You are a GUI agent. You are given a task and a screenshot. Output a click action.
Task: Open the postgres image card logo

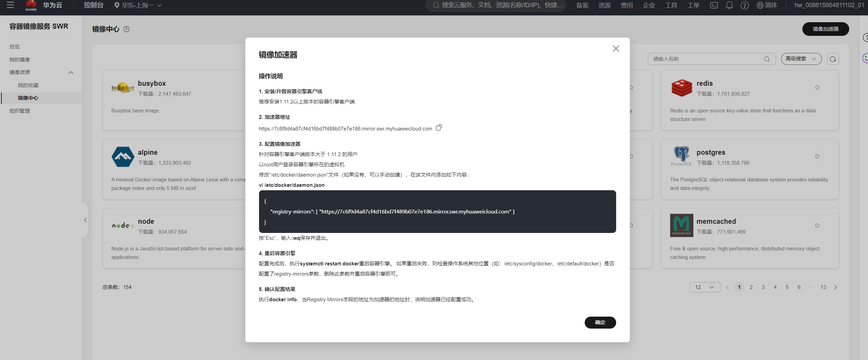coord(681,156)
